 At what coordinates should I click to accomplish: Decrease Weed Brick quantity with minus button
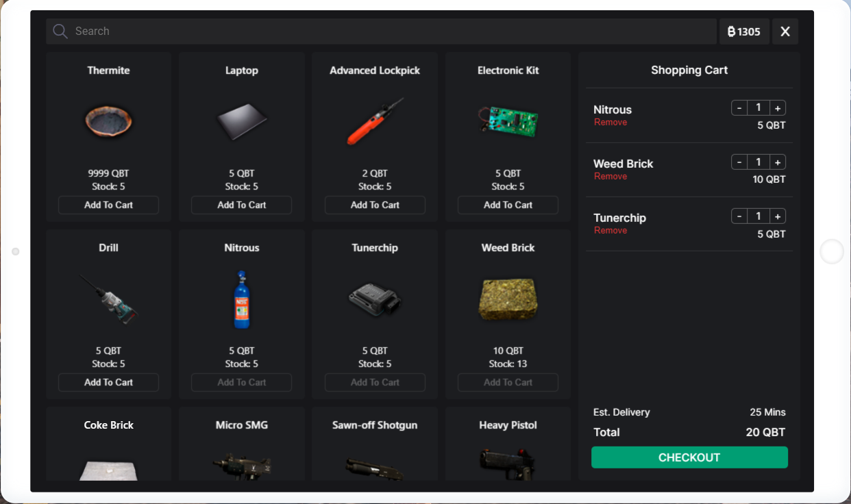pyautogui.click(x=739, y=162)
